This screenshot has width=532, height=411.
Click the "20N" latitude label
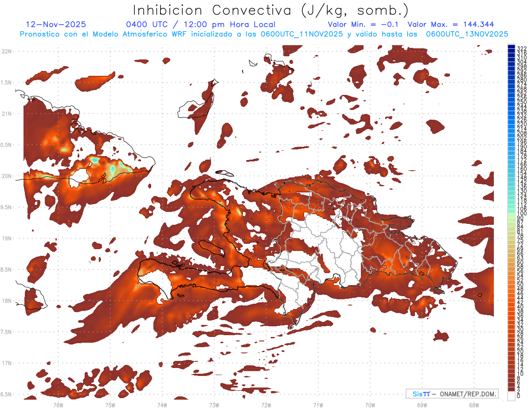(7, 176)
